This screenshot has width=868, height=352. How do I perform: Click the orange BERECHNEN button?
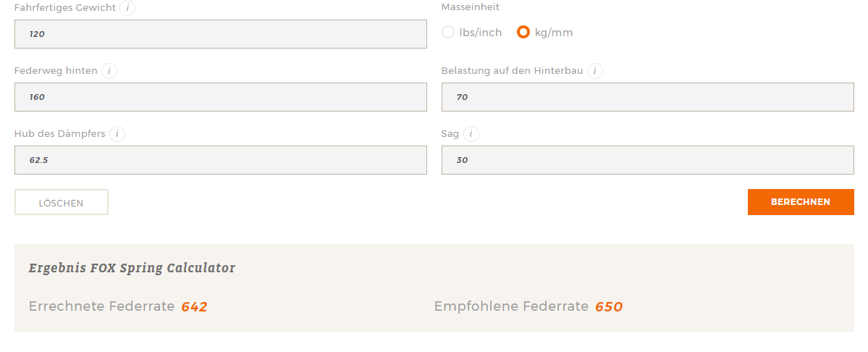pos(801,202)
